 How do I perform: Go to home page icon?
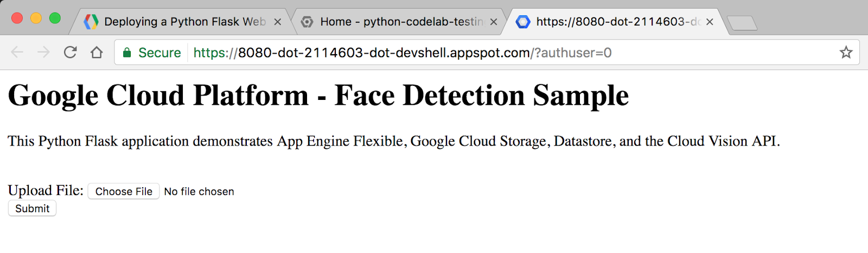(x=97, y=53)
